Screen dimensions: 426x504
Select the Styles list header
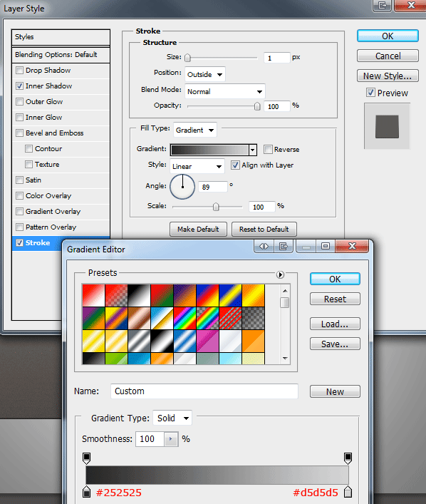(61, 37)
